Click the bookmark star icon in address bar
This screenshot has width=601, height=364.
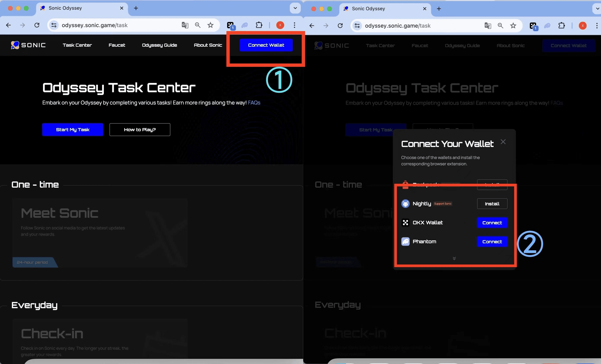pos(211,25)
